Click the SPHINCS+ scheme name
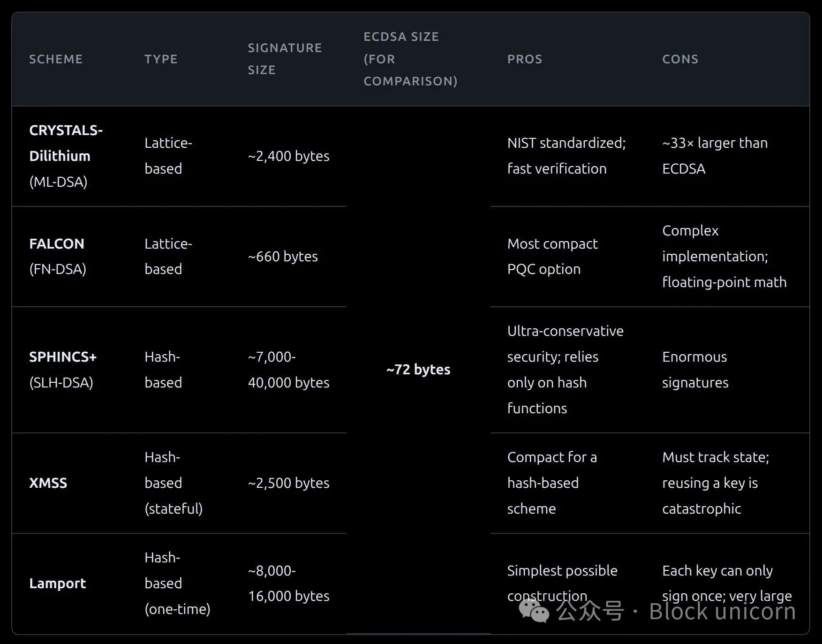The width and height of the screenshot is (822, 644). click(63, 357)
